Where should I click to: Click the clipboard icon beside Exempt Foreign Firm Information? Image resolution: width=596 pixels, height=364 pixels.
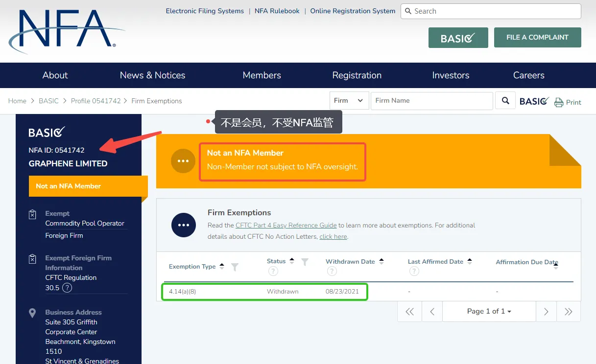coord(32,259)
